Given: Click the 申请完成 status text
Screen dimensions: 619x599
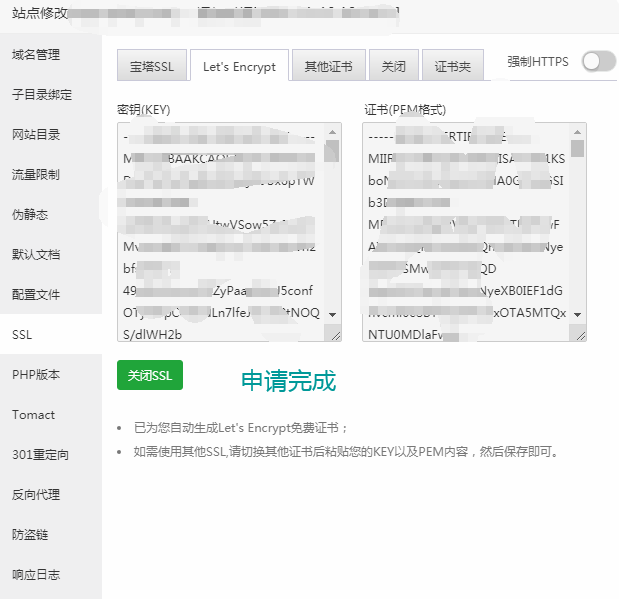Looking at the screenshot, I should (x=289, y=381).
